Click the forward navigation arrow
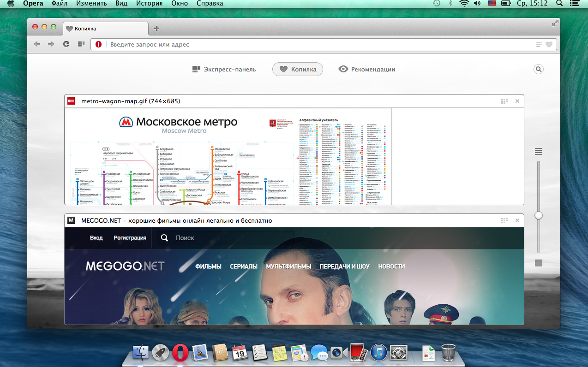The width and height of the screenshot is (588, 367). pos(51,44)
